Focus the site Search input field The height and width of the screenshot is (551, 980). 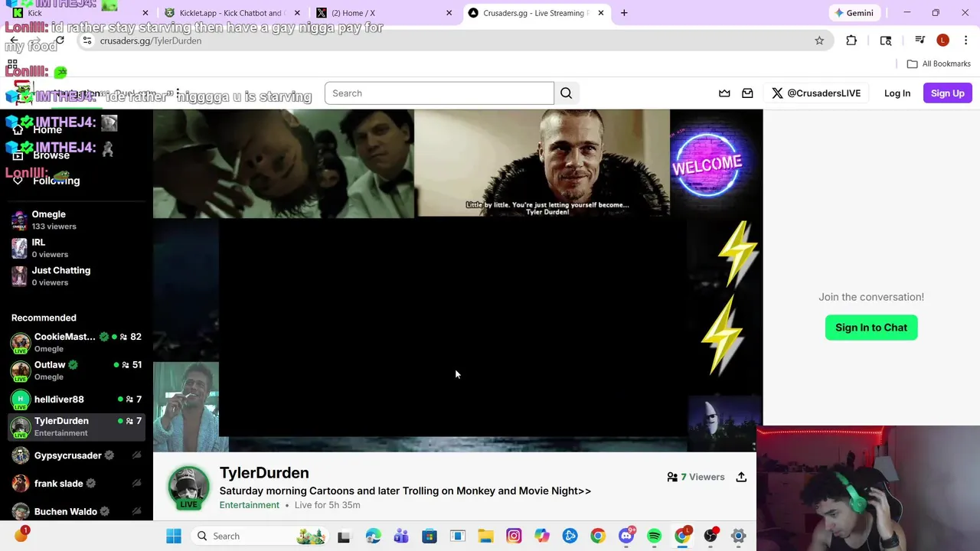(439, 93)
